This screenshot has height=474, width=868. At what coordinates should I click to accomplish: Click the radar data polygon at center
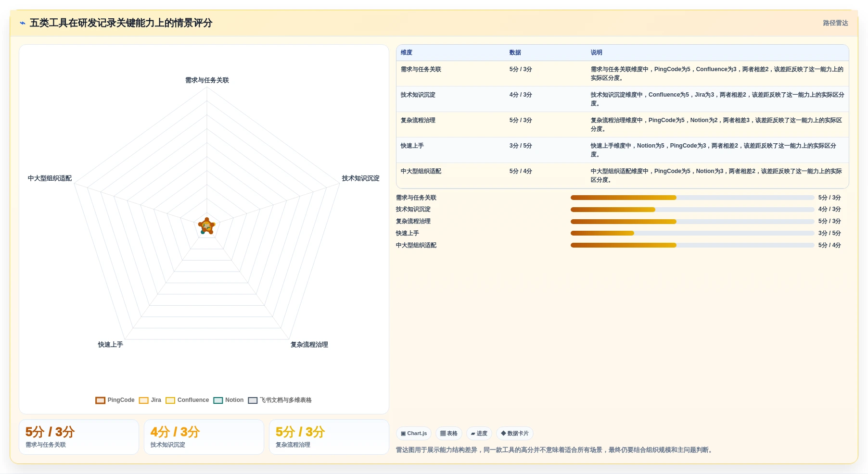pos(207,226)
